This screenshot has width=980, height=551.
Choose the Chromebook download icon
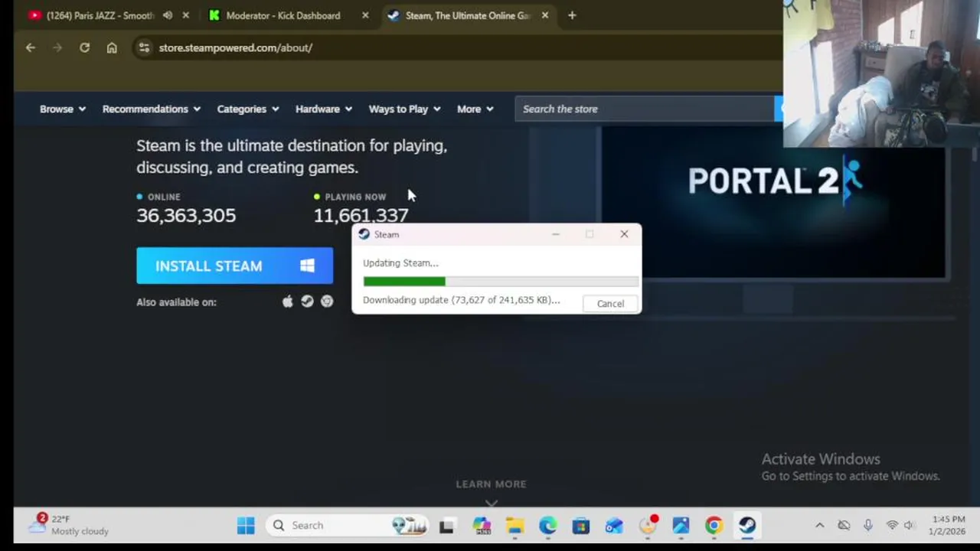pyautogui.click(x=327, y=302)
